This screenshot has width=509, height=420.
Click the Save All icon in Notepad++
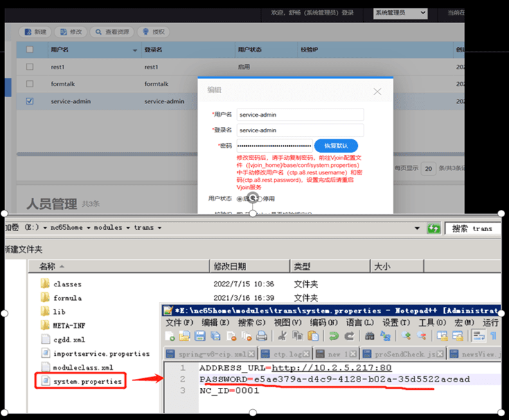pyautogui.click(x=215, y=336)
